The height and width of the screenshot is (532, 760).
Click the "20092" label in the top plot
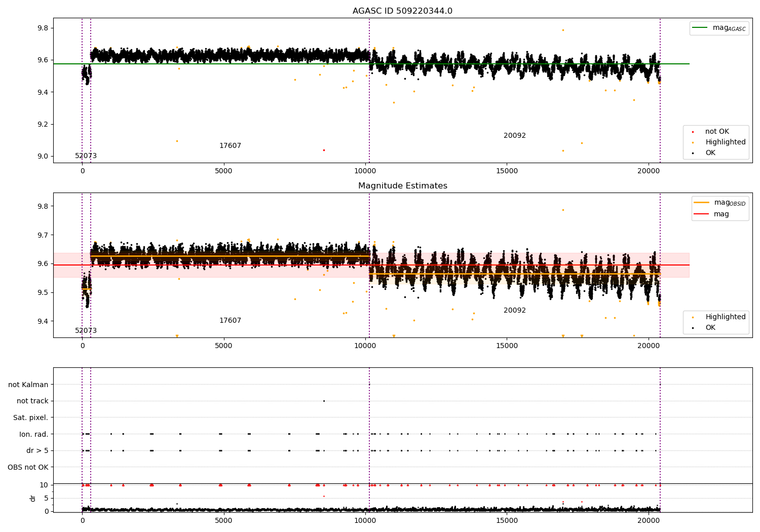coord(515,136)
